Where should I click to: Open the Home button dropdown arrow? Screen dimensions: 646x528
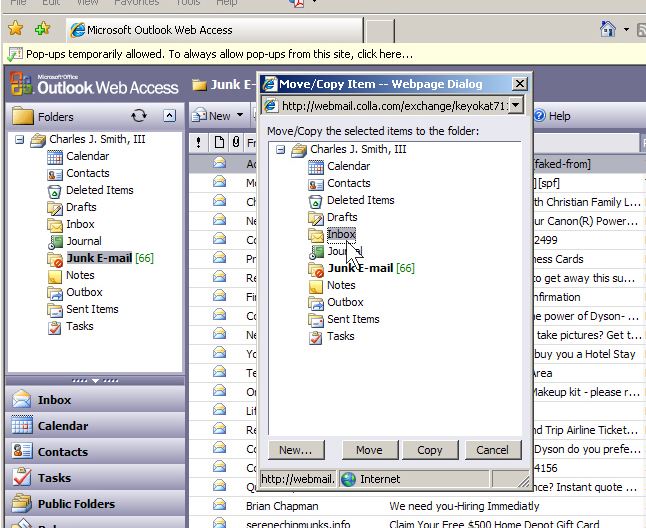[x=626, y=29]
